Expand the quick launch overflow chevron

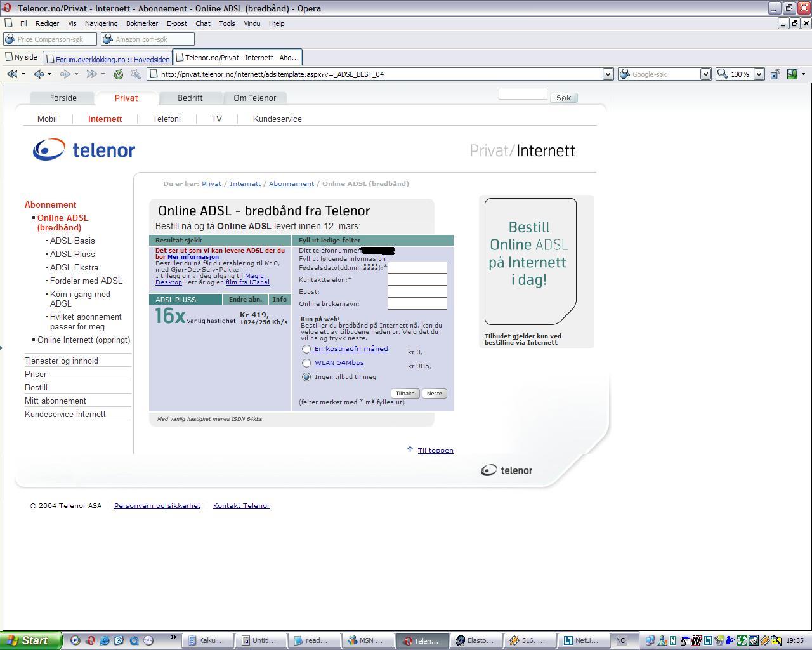(173, 637)
